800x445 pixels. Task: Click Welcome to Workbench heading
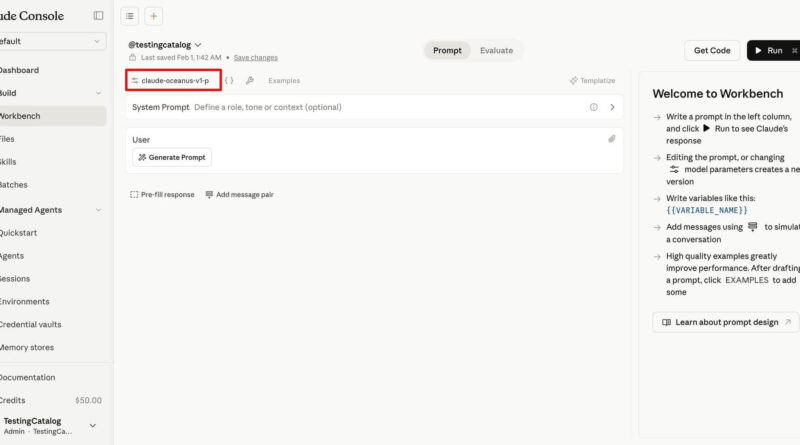717,94
